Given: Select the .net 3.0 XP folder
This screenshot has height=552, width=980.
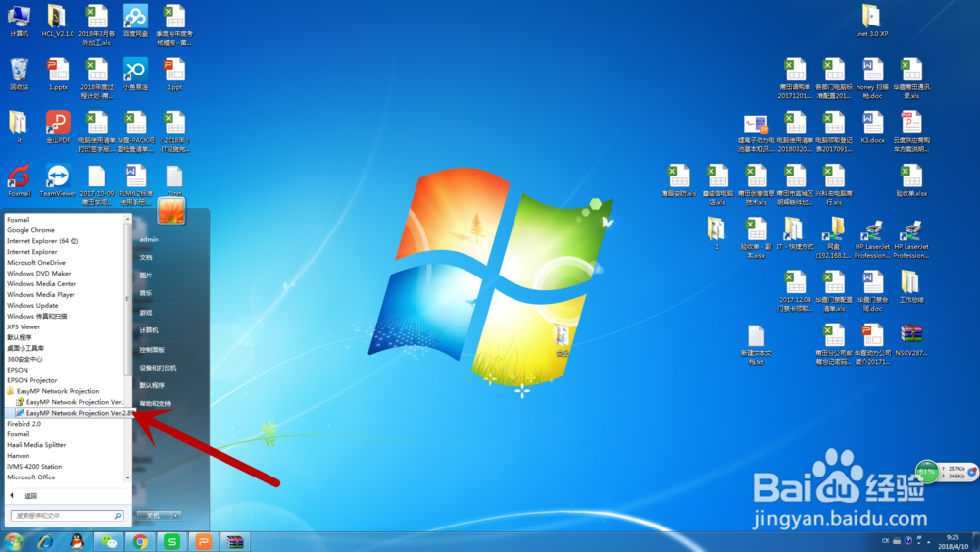Looking at the screenshot, I should [872, 21].
